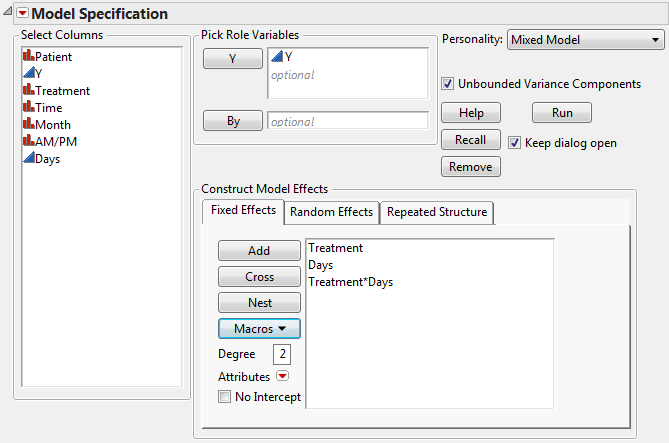Disable Unbounded Variance Components checkbox
Viewport: 669px width, 443px height.
448,84
